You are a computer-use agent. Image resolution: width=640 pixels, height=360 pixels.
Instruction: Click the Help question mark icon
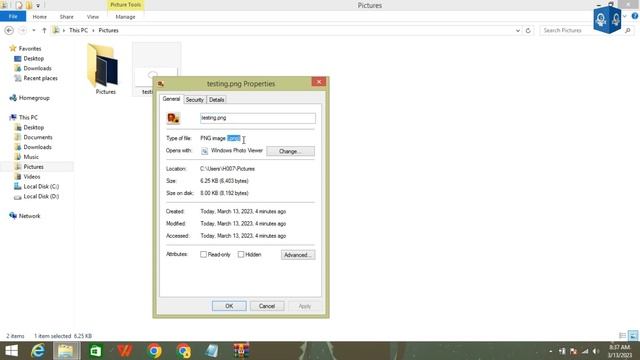click(x=635, y=16)
